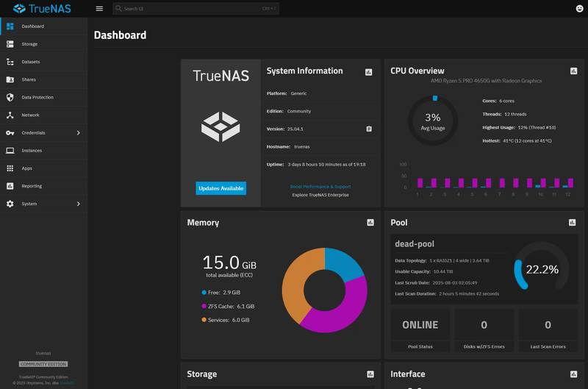Image resolution: width=588 pixels, height=389 pixels.
Task: Click the System gear icon in sidebar
Action: pos(10,204)
